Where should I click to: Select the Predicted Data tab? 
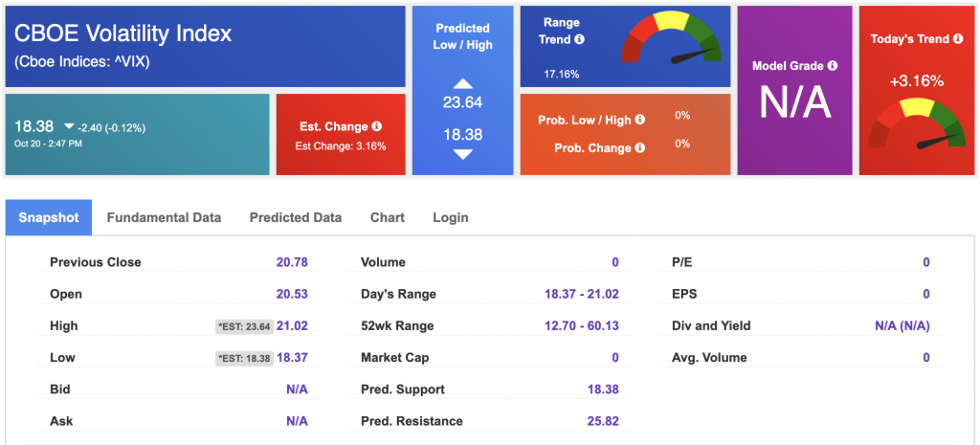click(x=295, y=217)
